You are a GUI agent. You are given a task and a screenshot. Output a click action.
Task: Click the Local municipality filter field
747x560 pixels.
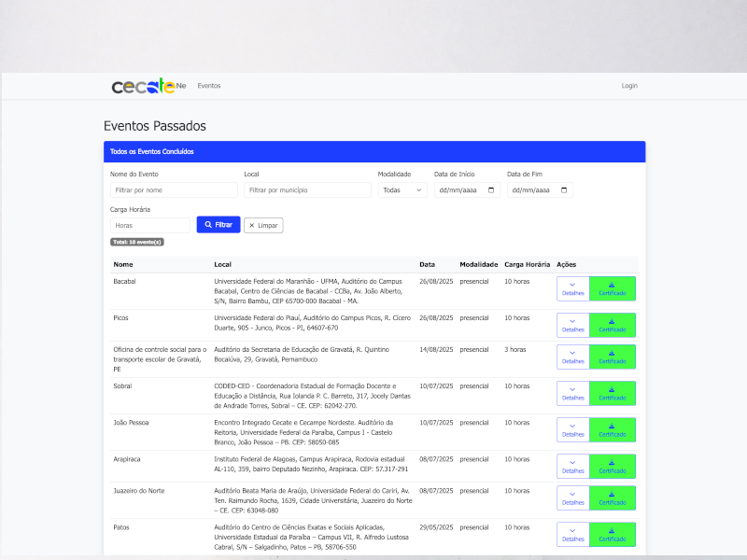307,189
